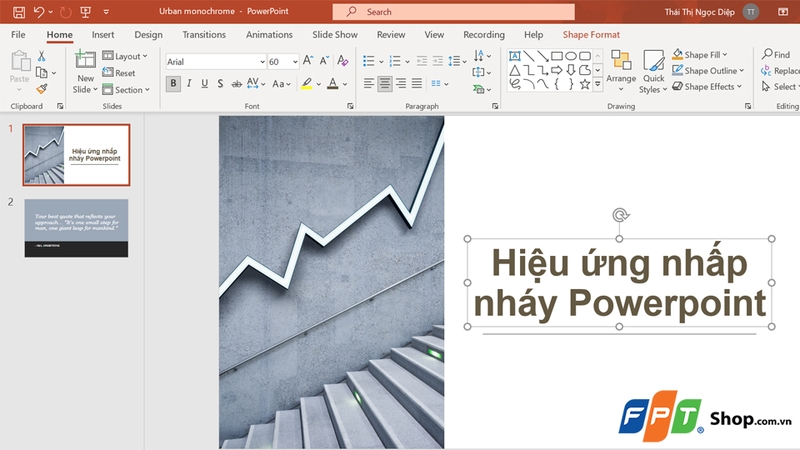Viewport: 800px width, 450px height.
Task: Click the Save icon in title bar
Action: (x=19, y=12)
